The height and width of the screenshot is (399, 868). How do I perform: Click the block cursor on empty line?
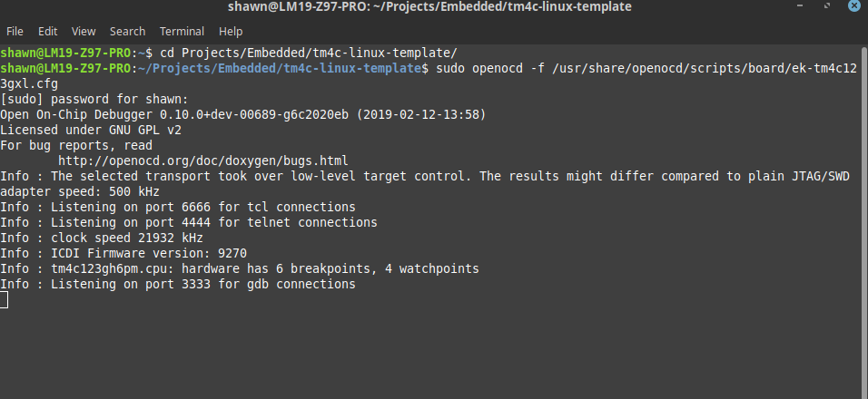click(x=5, y=299)
